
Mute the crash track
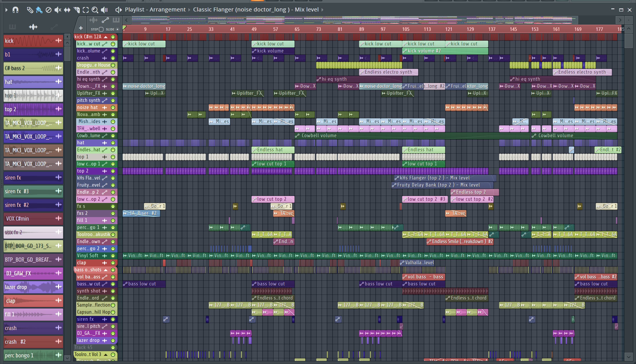click(113, 58)
